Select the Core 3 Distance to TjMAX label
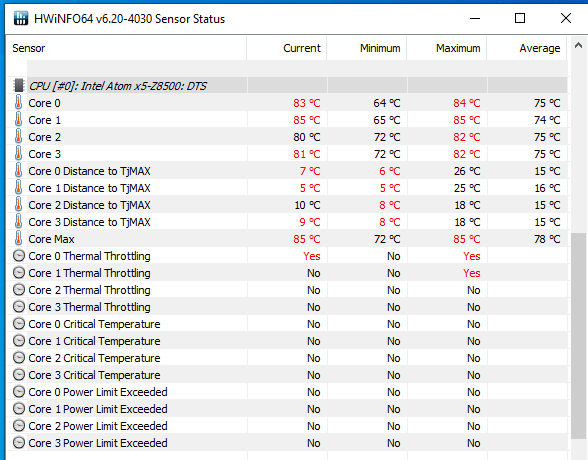The height and width of the screenshot is (460, 588). click(89, 222)
